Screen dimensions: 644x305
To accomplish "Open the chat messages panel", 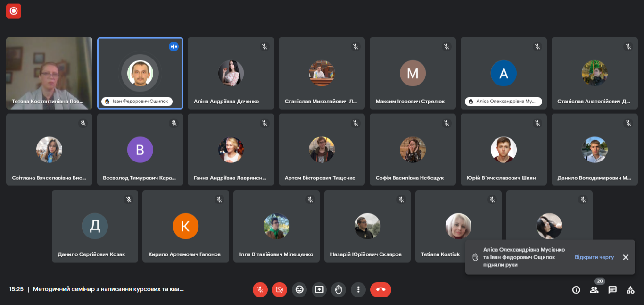I will click(612, 290).
